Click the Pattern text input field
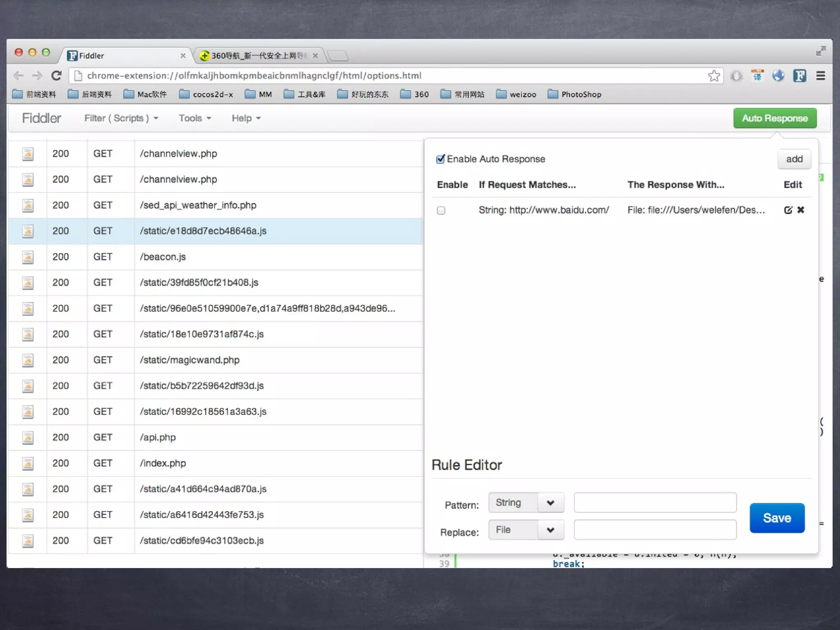Viewport: 840px width, 630px height. tap(655, 502)
